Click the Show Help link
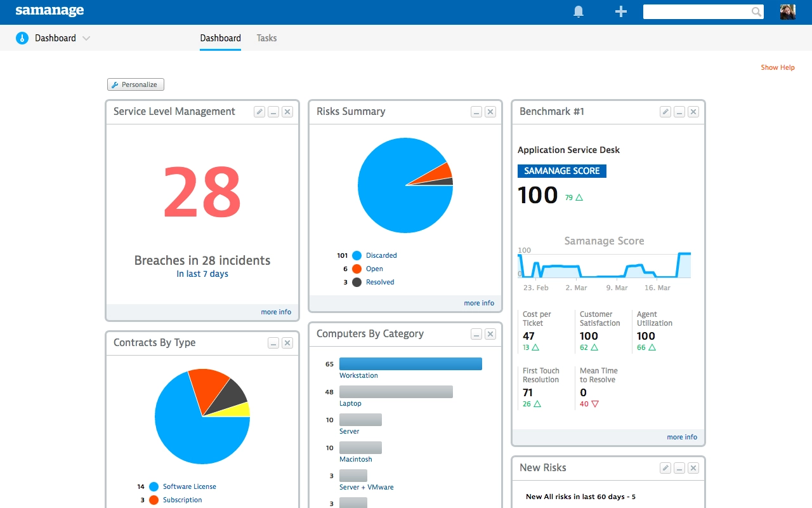812x508 pixels. (x=778, y=67)
